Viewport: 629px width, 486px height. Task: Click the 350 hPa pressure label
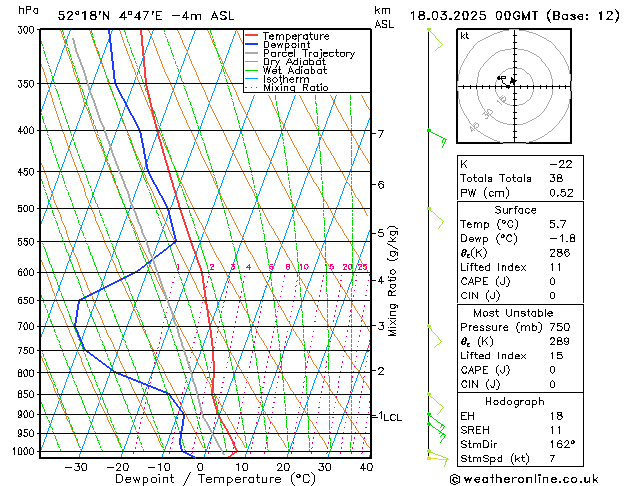click(x=28, y=84)
